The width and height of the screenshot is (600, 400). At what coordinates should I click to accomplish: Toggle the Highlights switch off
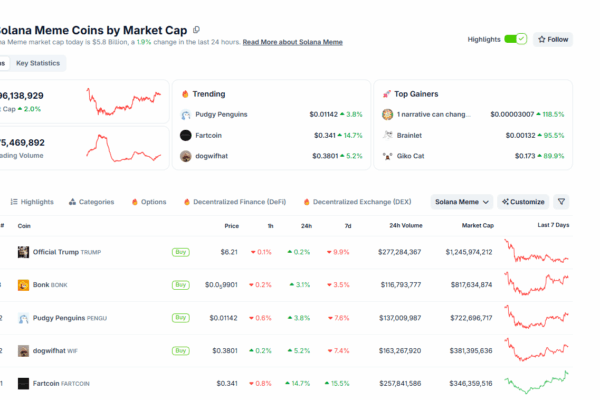click(515, 39)
